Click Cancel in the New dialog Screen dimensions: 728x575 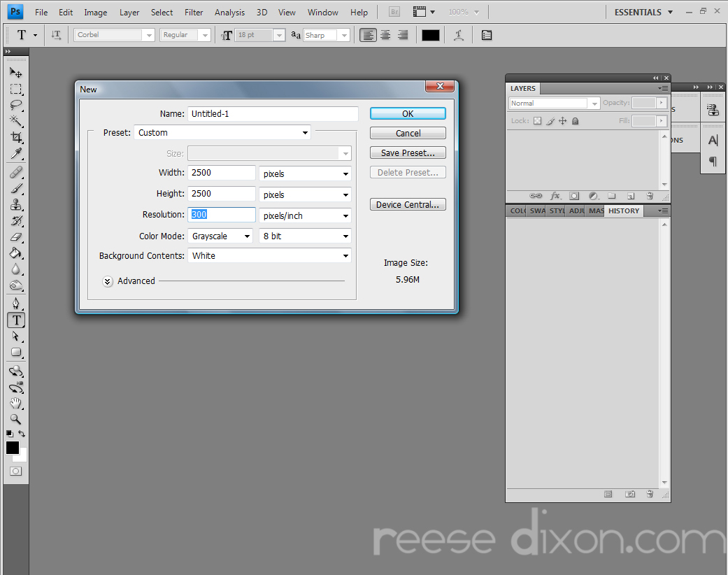(x=408, y=134)
